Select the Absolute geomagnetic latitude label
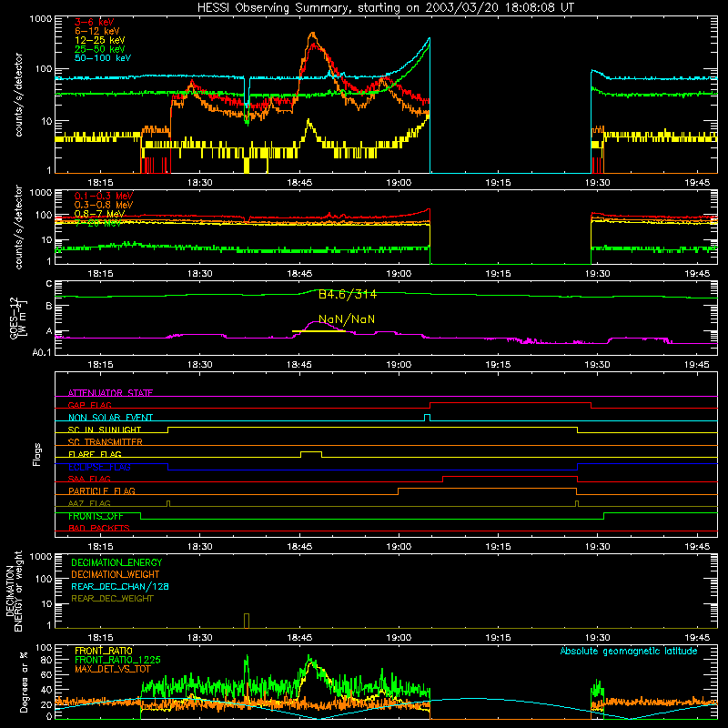 pos(629,651)
